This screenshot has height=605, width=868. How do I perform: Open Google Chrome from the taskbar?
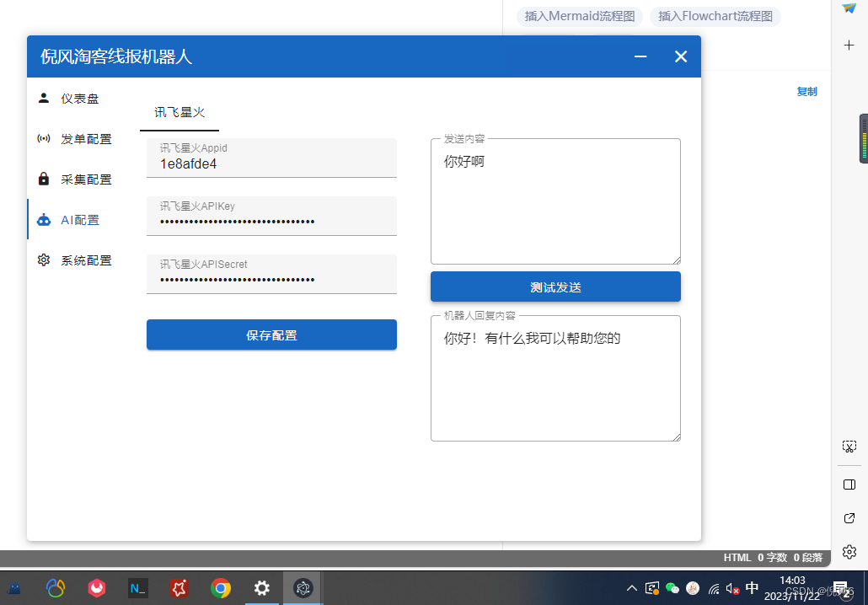(220, 588)
